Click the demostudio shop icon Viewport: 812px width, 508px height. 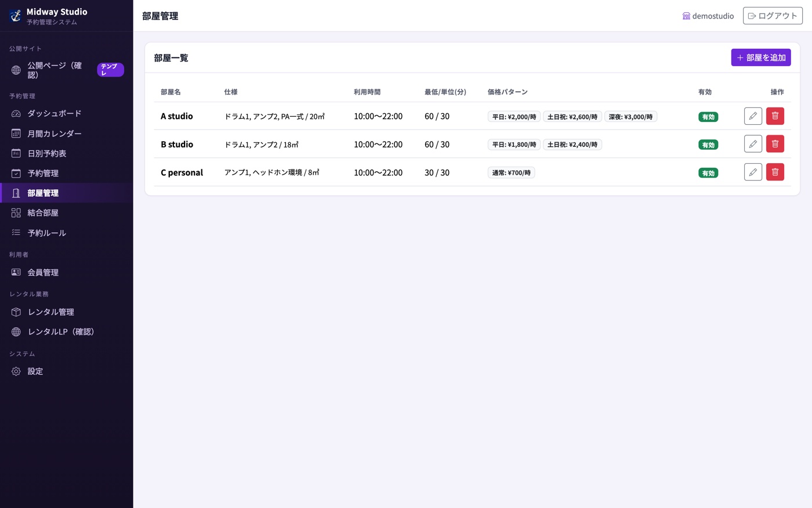pos(686,16)
